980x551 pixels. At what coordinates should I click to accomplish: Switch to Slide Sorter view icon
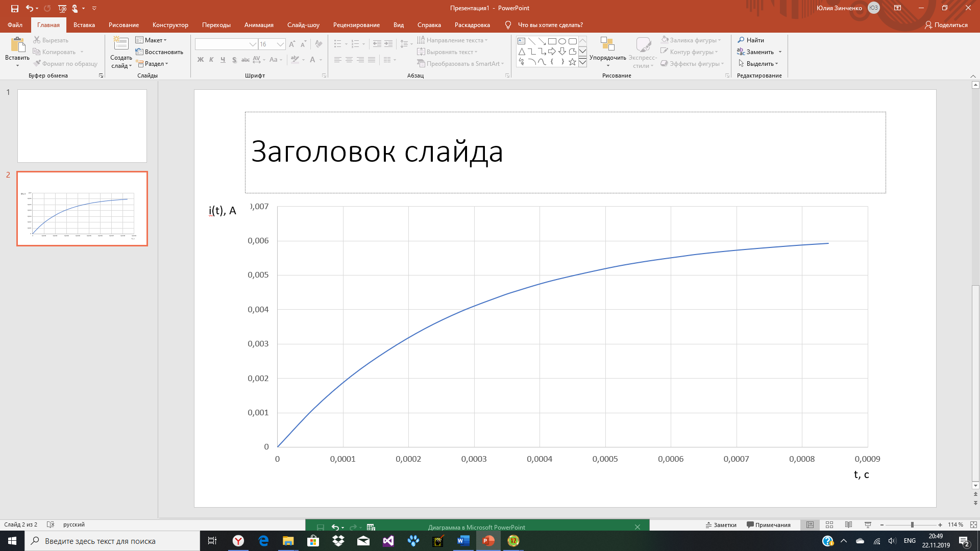click(829, 524)
